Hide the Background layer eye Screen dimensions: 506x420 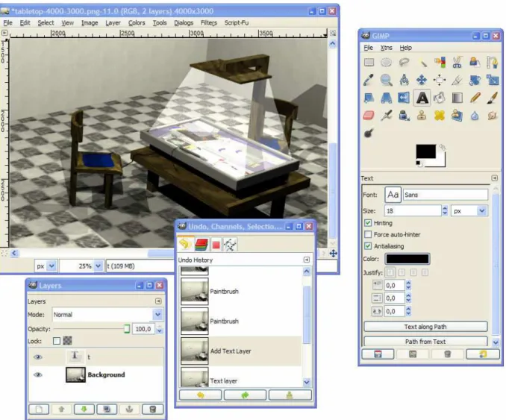38,374
